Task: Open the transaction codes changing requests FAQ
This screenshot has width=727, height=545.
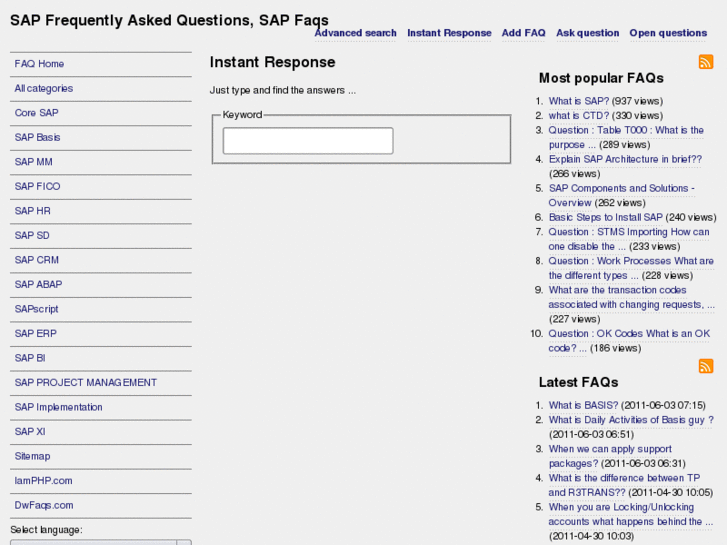Action: [x=631, y=297]
